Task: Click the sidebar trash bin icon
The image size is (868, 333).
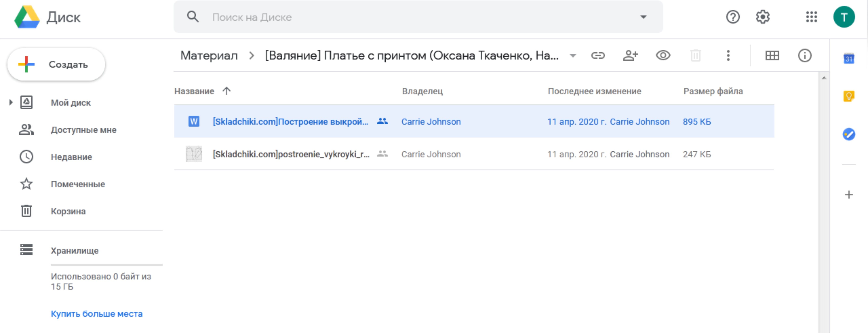Action: pyautogui.click(x=26, y=211)
